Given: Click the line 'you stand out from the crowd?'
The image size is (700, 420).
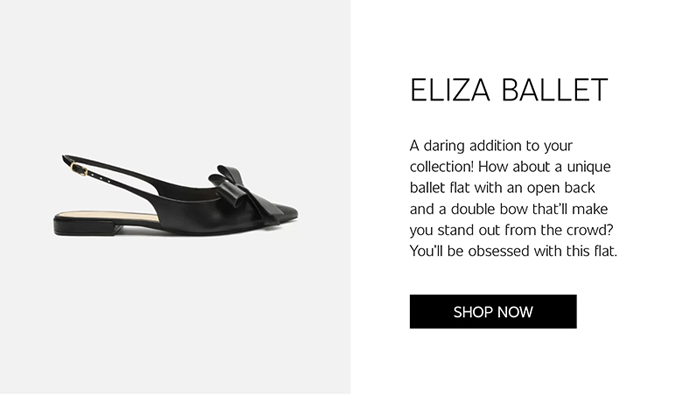Looking at the screenshot, I should point(512,230).
